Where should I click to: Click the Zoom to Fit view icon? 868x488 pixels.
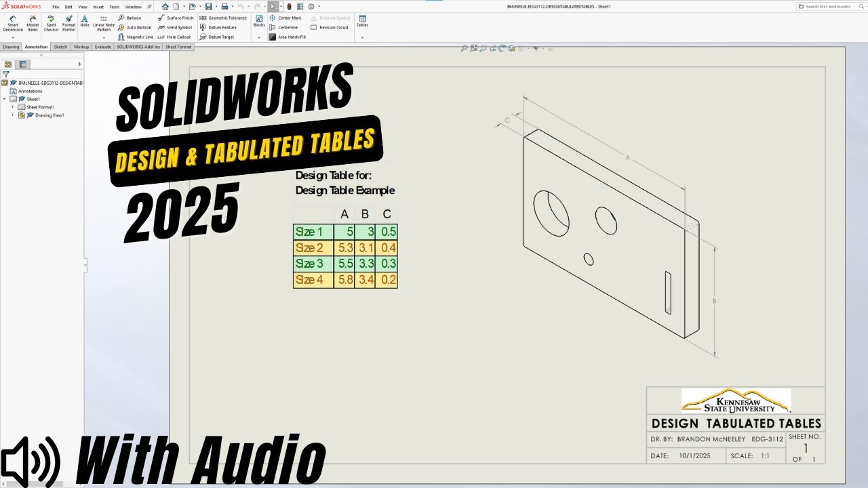click(465, 48)
